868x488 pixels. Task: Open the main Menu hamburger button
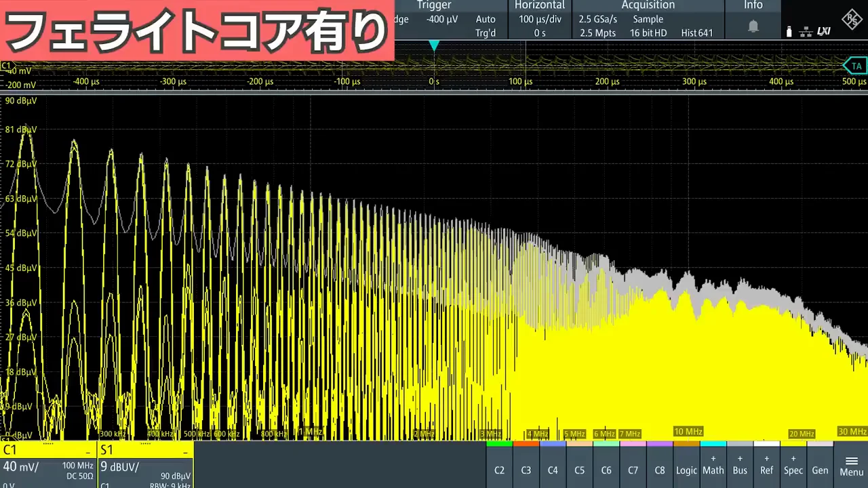pyautogui.click(x=852, y=465)
